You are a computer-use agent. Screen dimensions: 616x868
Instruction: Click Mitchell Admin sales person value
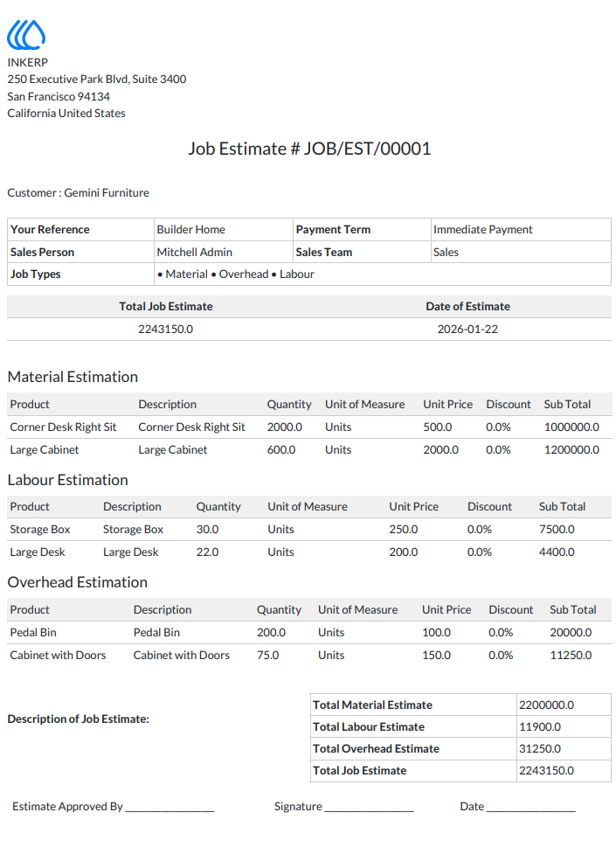click(194, 252)
